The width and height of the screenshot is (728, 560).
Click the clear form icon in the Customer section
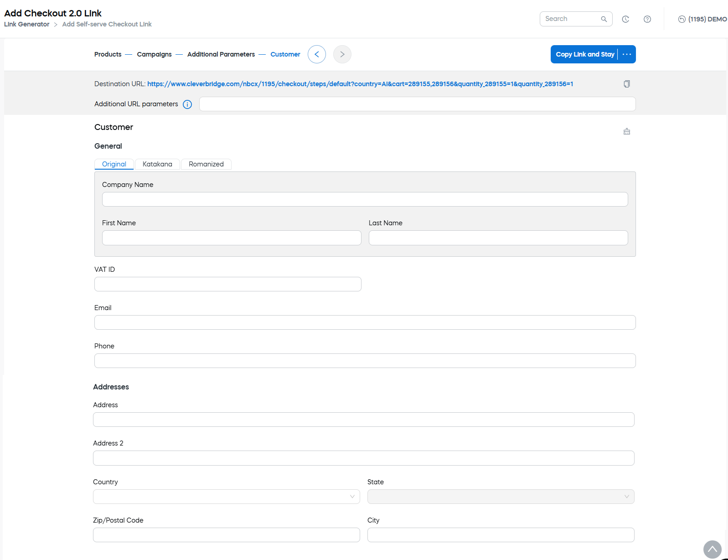click(x=626, y=131)
